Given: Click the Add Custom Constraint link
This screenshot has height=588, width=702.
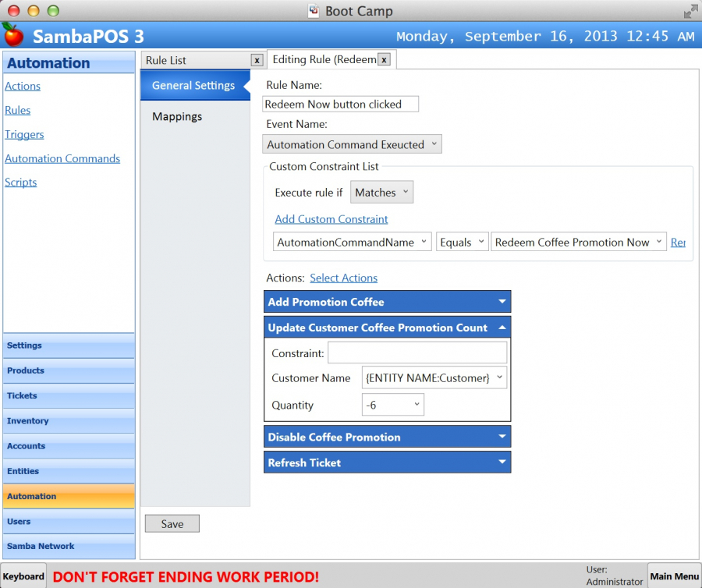Looking at the screenshot, I should (x=331, y=219).
